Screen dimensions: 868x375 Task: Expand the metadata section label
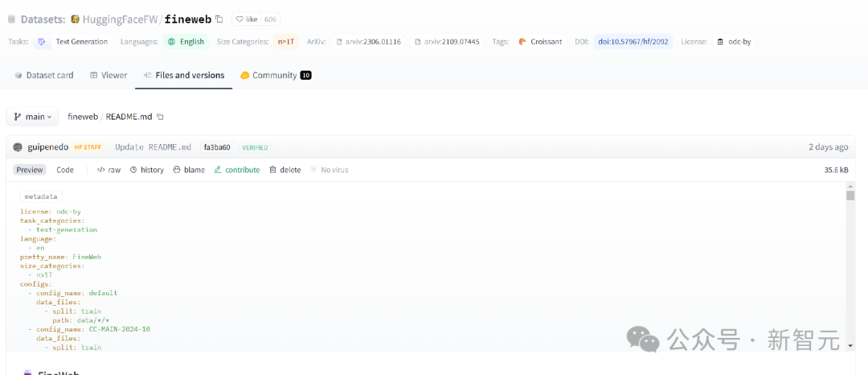(x=40, y=196)
